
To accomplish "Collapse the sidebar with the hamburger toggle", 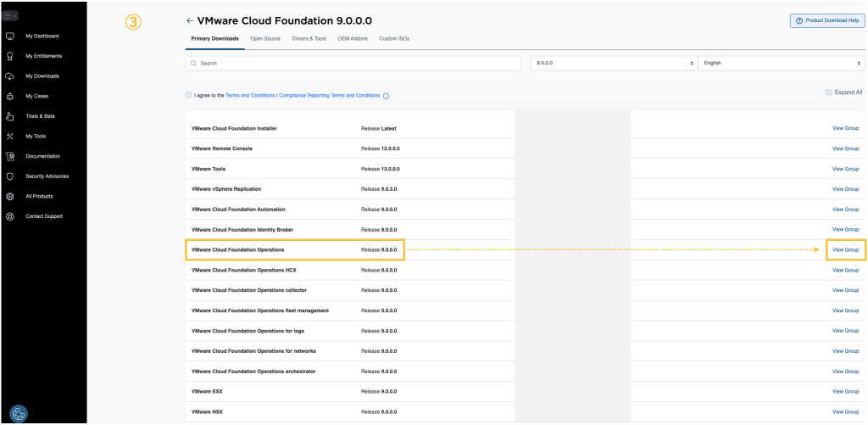I will coord(10,16).
